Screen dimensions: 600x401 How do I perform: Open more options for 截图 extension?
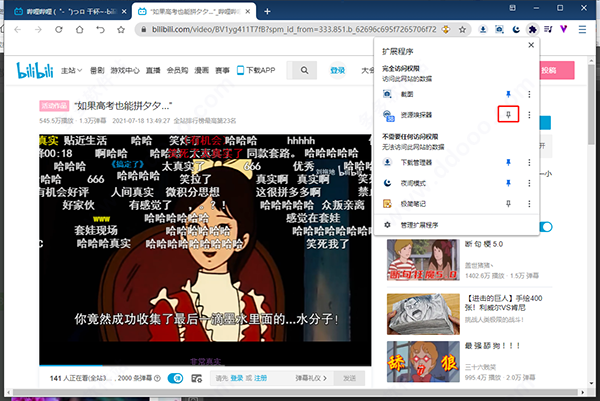coord(529,94)
